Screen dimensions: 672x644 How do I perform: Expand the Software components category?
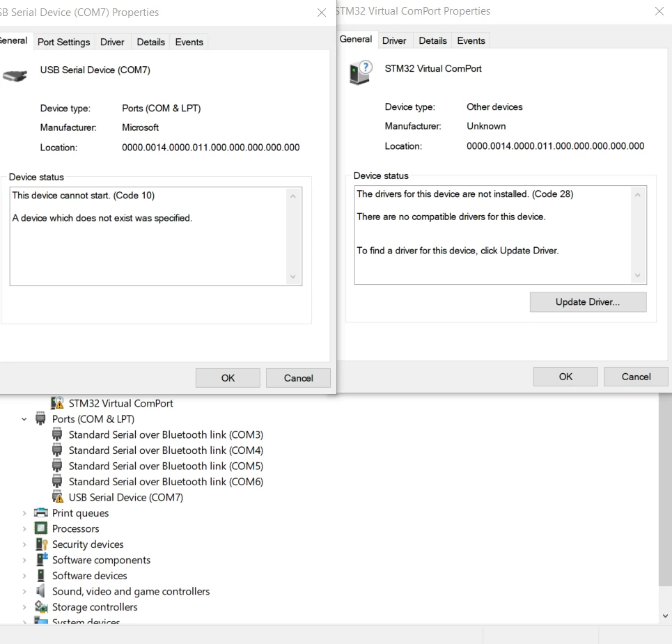pos(24,560)
